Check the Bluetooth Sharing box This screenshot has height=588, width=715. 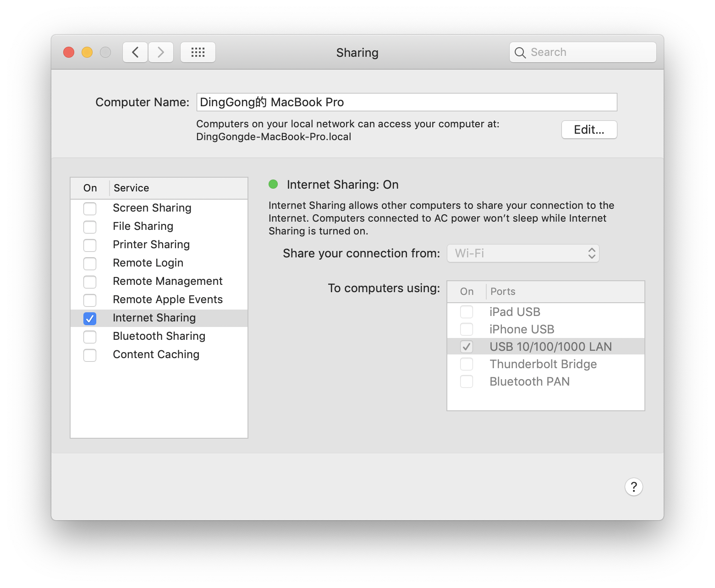click(x=90, y=337)
